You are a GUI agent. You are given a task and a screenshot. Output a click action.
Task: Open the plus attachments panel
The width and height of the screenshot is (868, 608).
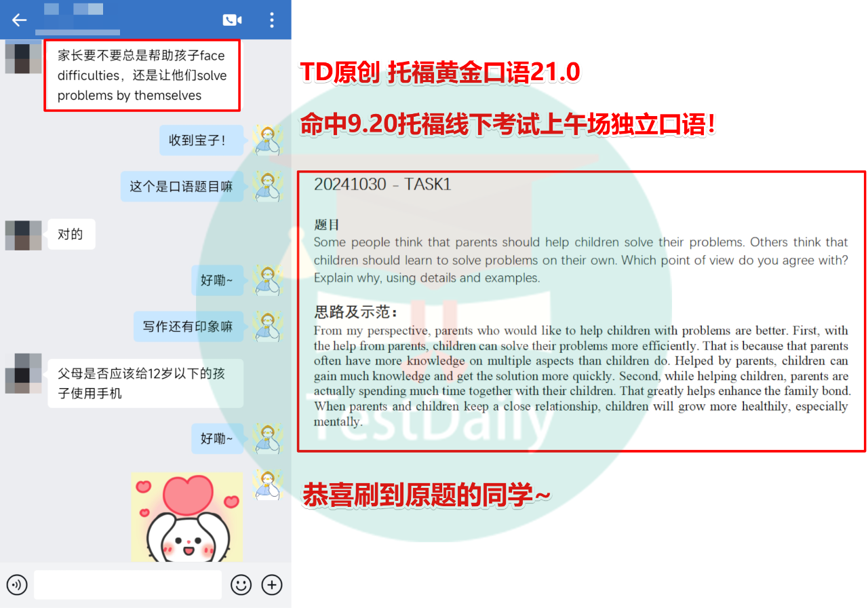point(272,584)
